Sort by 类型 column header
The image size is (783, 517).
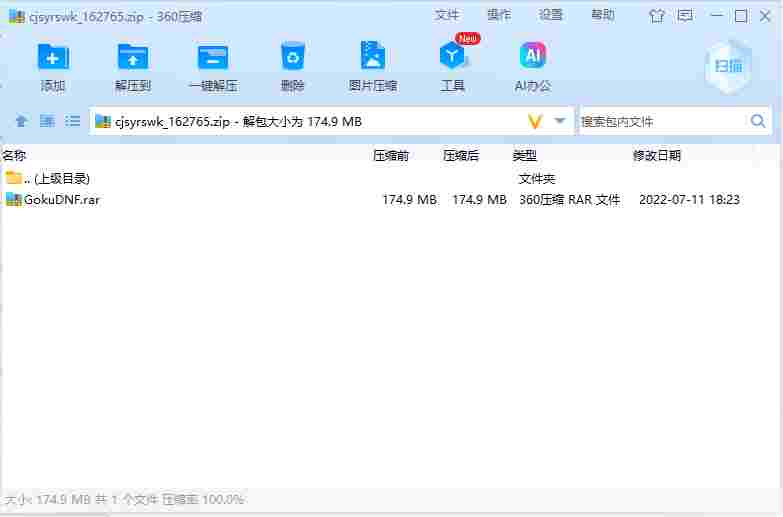point(525,155)
